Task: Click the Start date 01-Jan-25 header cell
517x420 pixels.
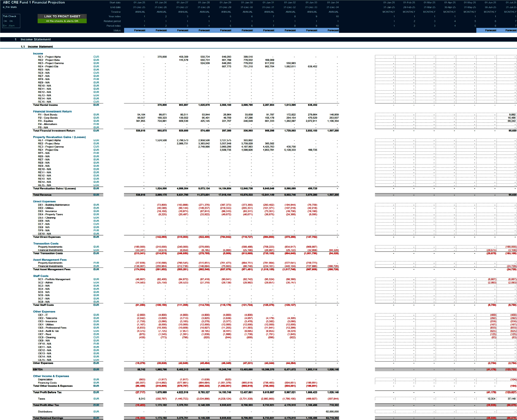Action: pos(139,2)
